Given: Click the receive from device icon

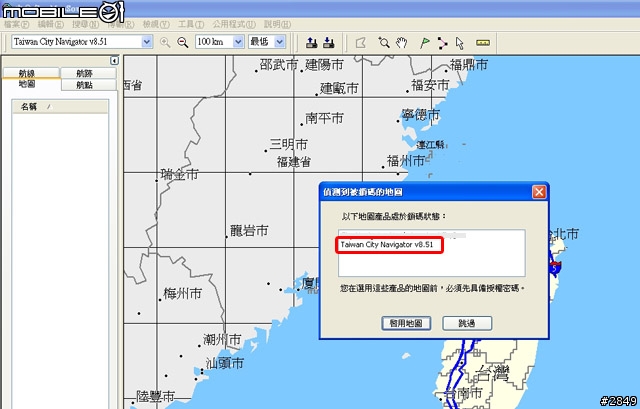Looking at the screenshot, I should click(x=329, y=42).
